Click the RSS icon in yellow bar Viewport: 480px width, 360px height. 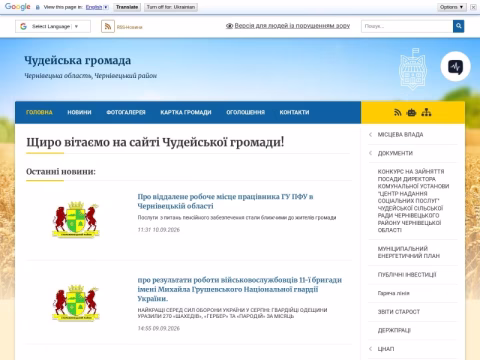(x=397, y=112)
